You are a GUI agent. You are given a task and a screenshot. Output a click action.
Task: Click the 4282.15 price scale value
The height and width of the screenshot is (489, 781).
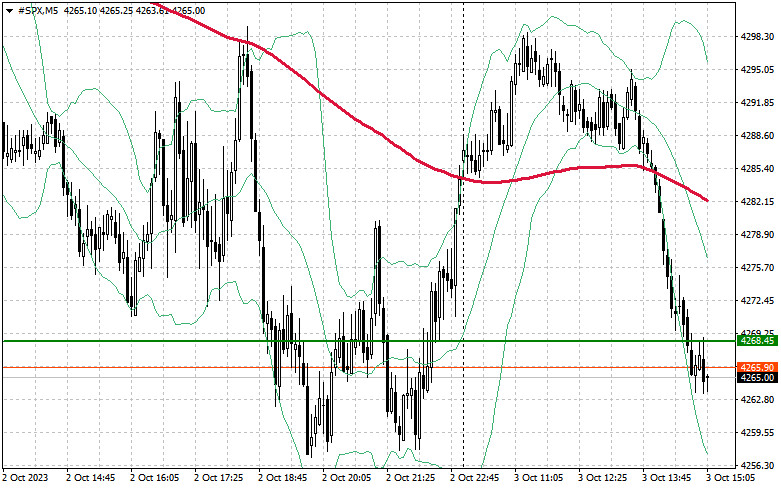(x=757, y=202)
